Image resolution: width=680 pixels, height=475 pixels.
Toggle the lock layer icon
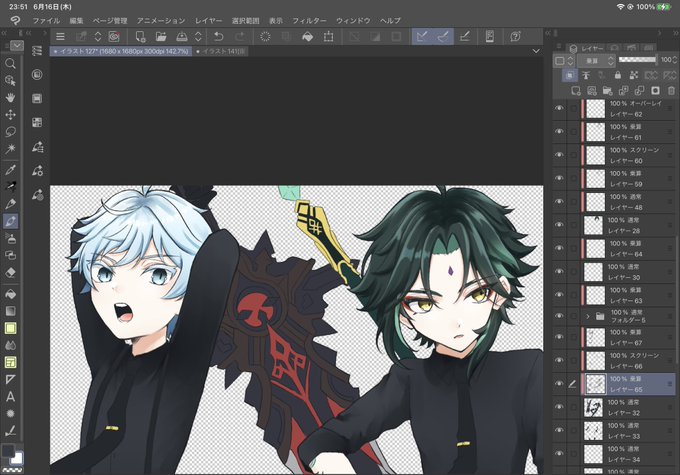(618, 75)
